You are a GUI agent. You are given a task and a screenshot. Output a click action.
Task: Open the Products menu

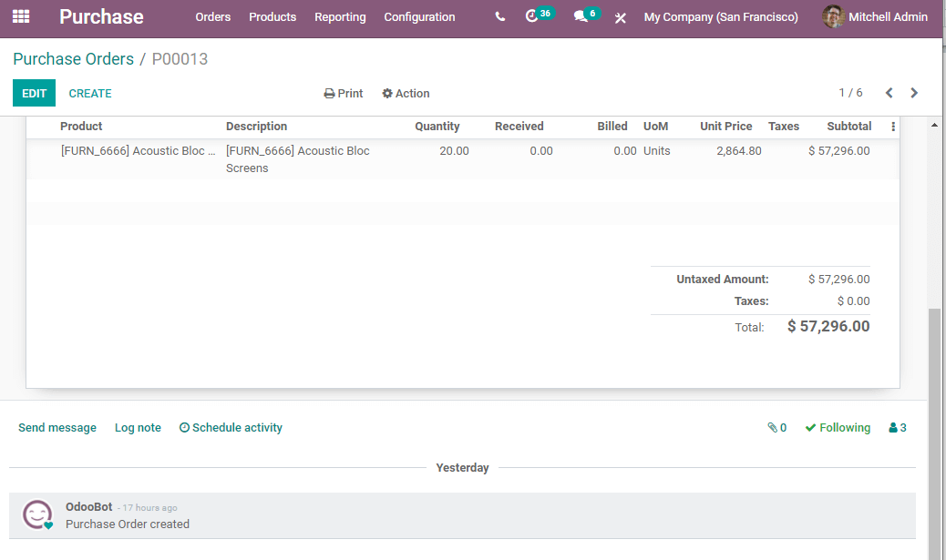tap(272, 17)
